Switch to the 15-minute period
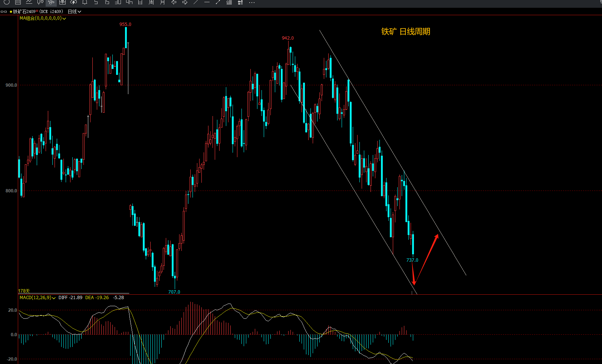 (x=107, y=2)
